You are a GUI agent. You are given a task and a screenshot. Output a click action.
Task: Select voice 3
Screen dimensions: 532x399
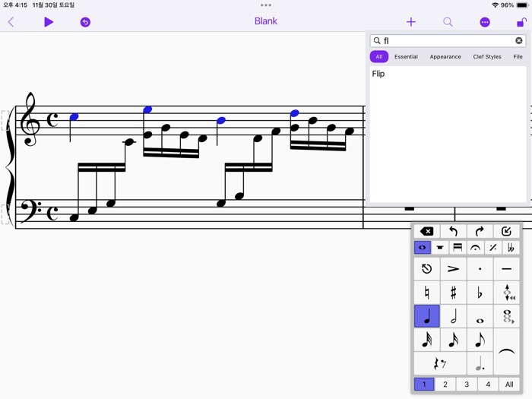tap(467, 385)
